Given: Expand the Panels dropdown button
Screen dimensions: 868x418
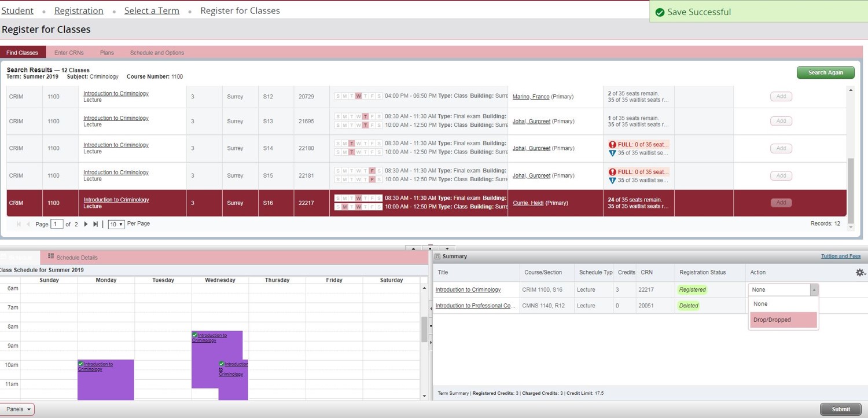Looking at the screenshot, I should tap(18, 409).
